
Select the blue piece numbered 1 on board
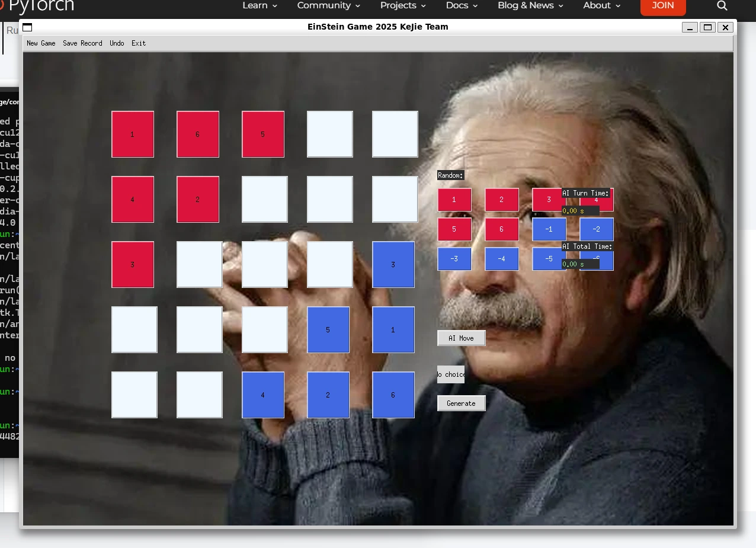coord(393,330)
